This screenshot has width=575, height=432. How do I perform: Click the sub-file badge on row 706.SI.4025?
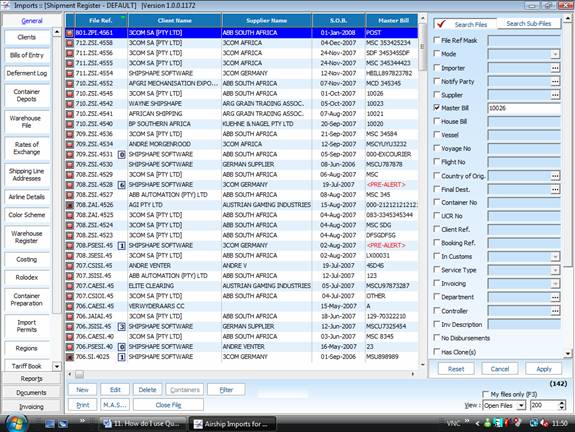coord(122,357)
